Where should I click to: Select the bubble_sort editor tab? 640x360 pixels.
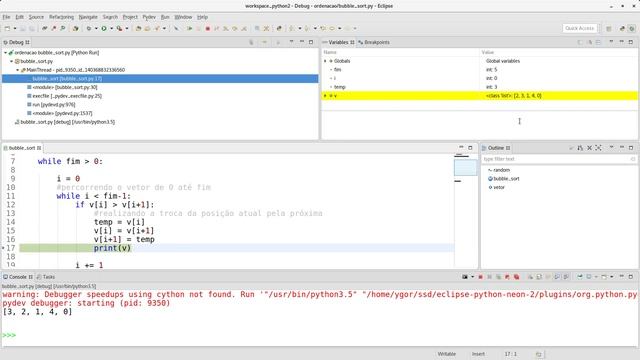point(22,148)
